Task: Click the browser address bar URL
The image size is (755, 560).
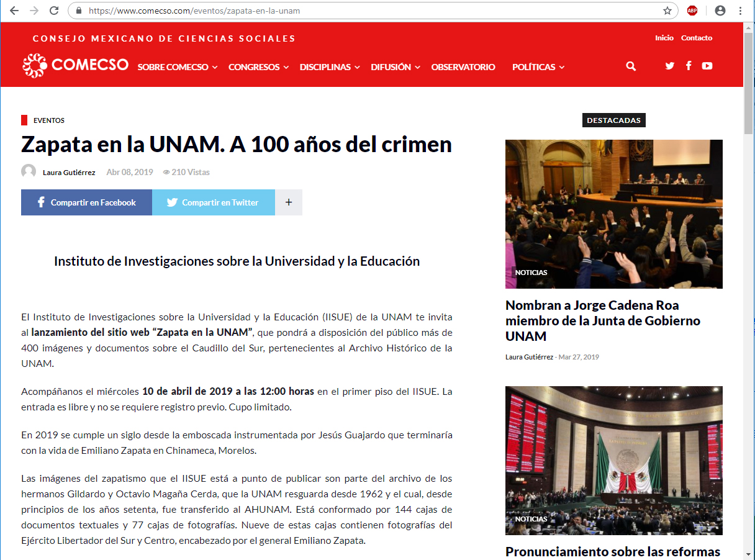Action: tap(194, 11)
